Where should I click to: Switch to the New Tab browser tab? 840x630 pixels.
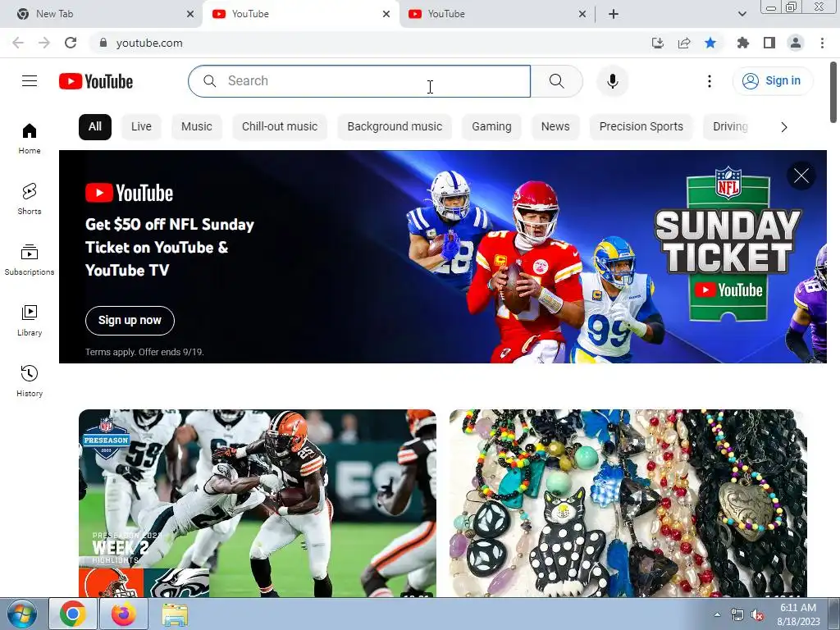coord(101,14)
